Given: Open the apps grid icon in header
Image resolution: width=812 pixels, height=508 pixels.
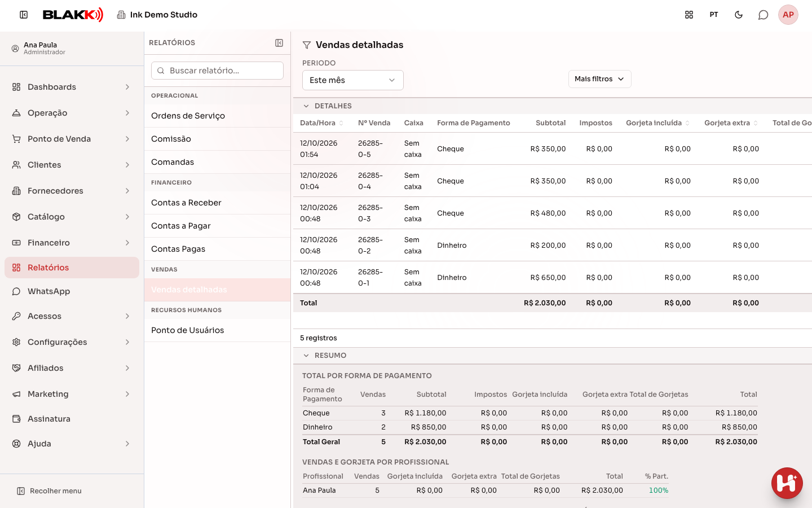Looking at the screenshot, I should tap(689, 15).
